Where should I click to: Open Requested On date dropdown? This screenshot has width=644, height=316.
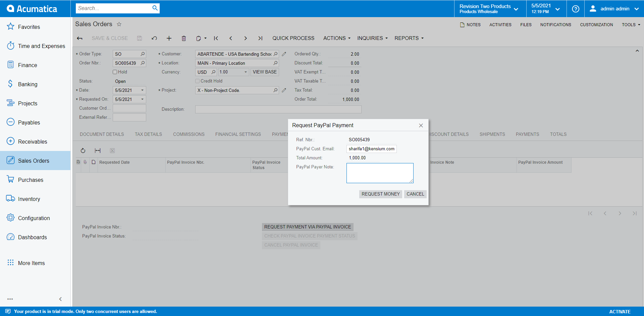tap(143, 99)
